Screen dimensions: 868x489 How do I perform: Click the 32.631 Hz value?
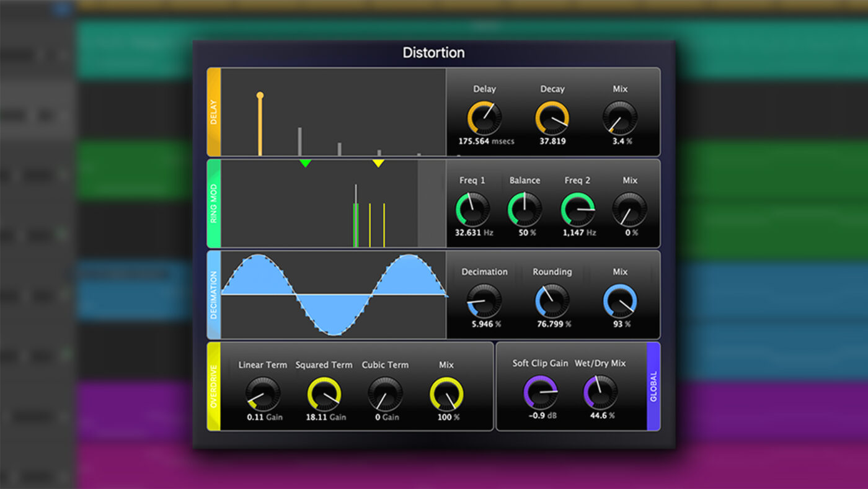point(474,233)
